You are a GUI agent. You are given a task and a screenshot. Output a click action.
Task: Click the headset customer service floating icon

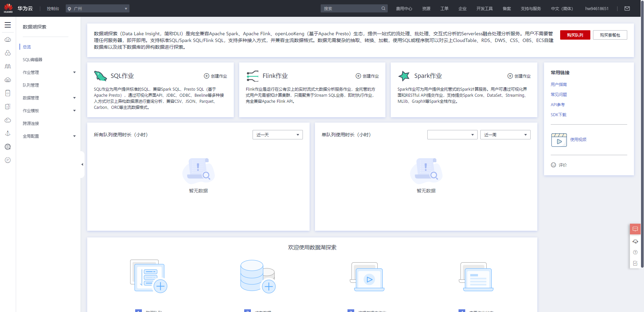[x=635, y=241]
